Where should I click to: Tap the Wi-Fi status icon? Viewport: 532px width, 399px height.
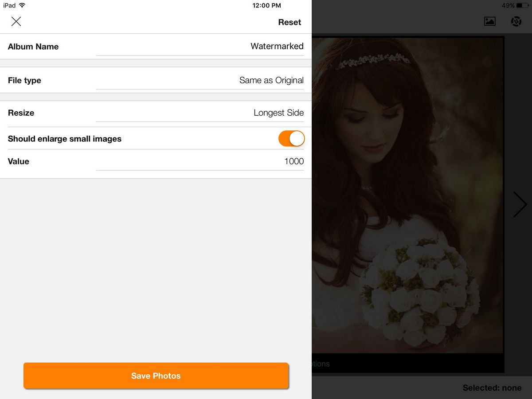click(22, 5)
